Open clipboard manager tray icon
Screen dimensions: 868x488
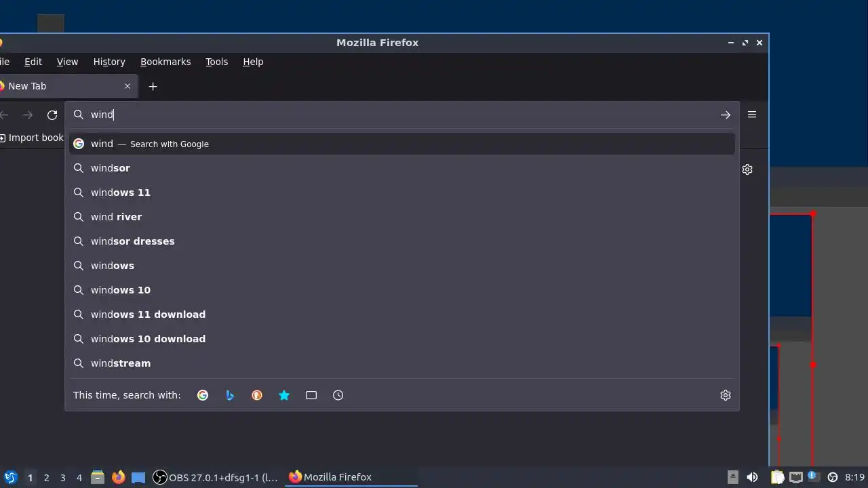pyautogui.click(x=777, y=477)
